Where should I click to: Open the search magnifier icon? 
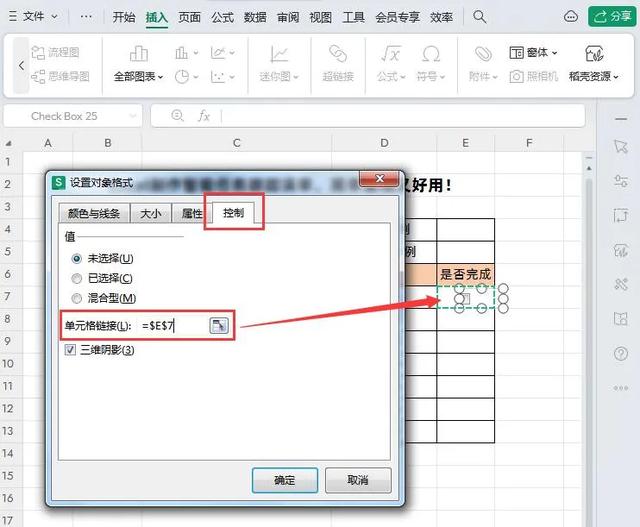[x=480, y=17]
